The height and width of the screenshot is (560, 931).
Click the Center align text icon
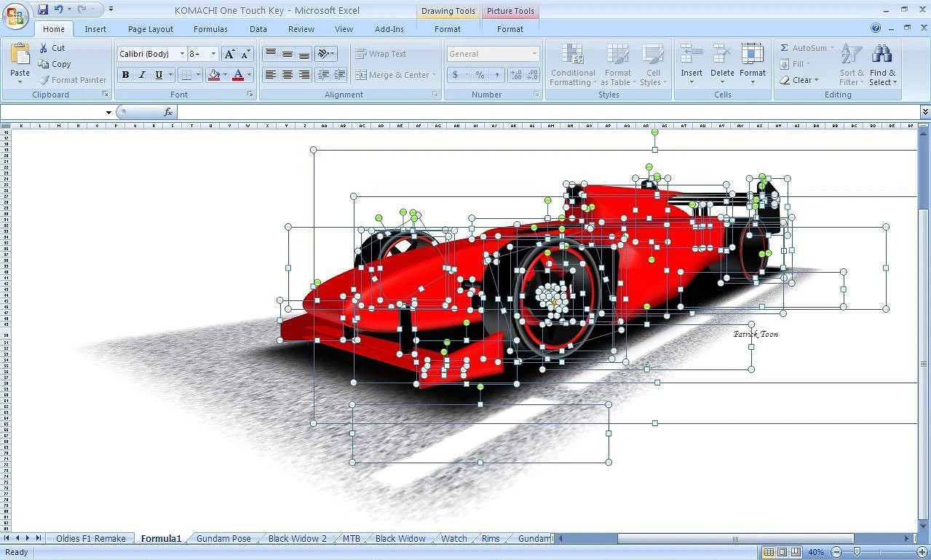[288, 75]
